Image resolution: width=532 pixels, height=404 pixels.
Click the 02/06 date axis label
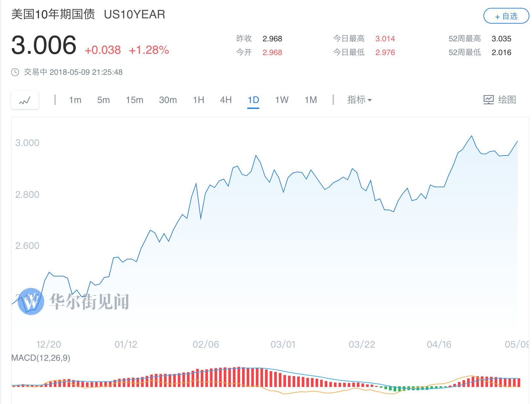coord(206,344)
